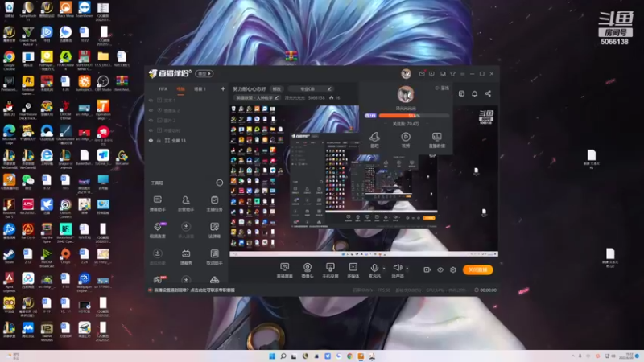
Task: Open live data (直播数据) in profile popup
Action: click(x=436, y=139)
